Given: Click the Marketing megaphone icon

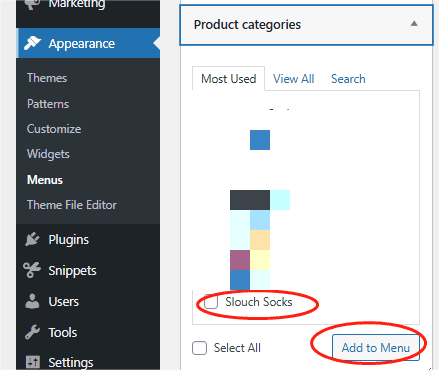Looking at the screenshot, I should point(32,4).
